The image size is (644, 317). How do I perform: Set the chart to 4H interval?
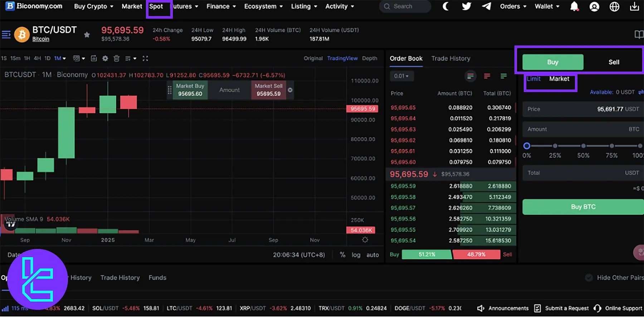tap(37, 58)
